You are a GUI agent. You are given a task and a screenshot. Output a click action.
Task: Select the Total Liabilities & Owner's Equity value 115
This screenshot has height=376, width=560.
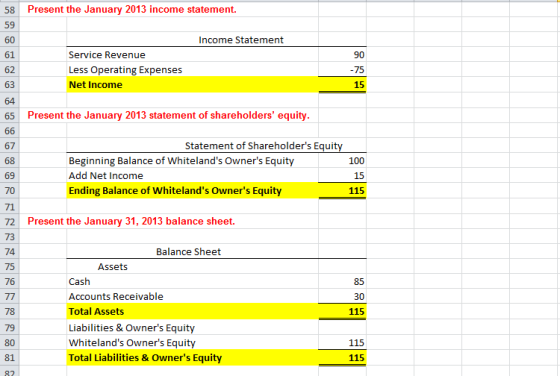coord(342,357)
